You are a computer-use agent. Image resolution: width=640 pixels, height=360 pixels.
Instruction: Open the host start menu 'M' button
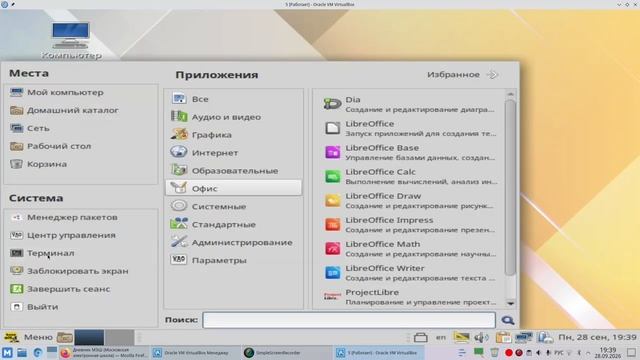[x=7, y=353]
